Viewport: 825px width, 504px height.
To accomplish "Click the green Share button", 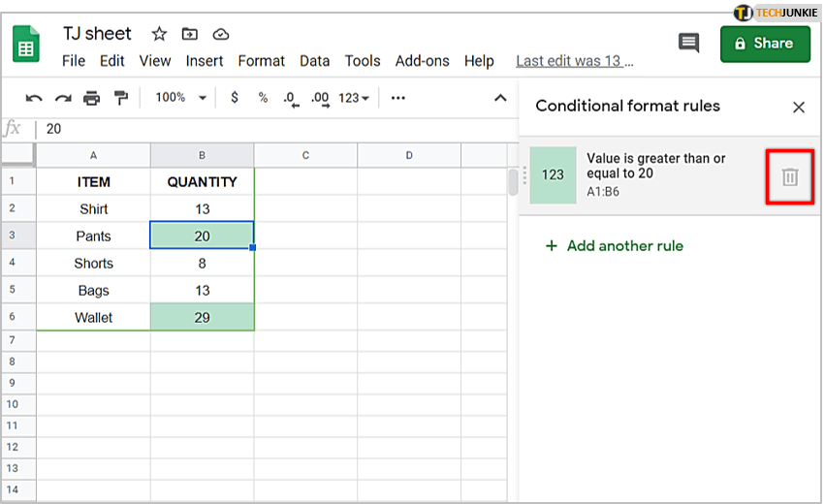I will [765, 44].
